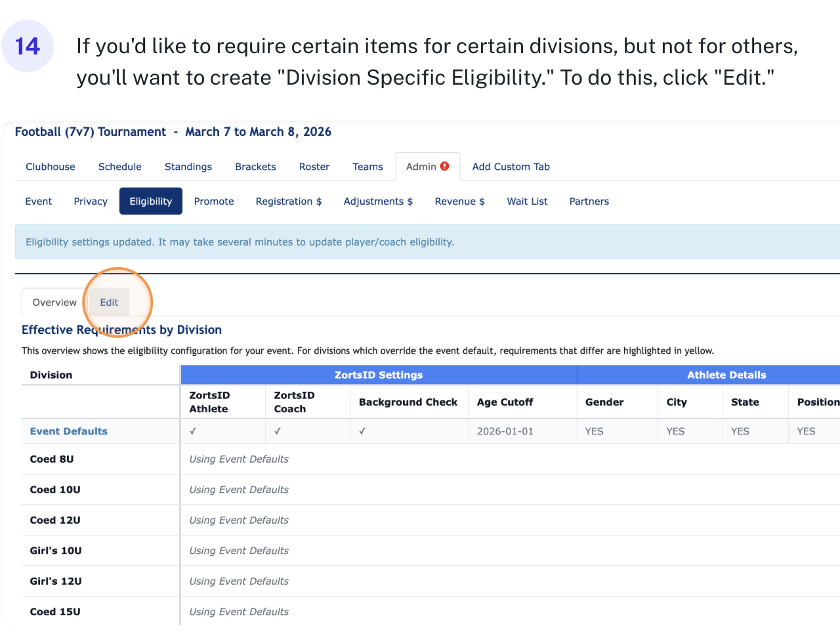View the Standings tab

(188, 167)
